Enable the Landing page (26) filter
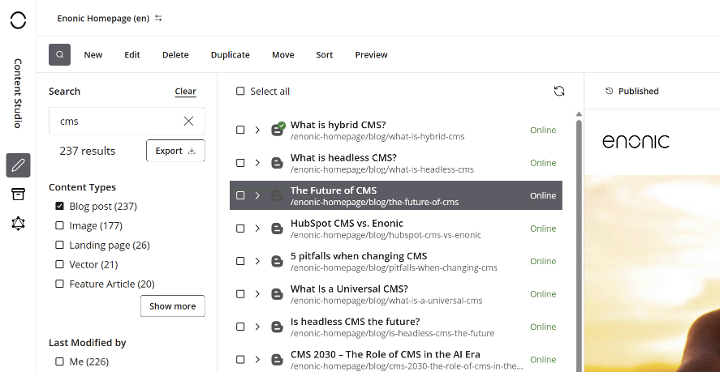The image size is (720, 372). (59, 245)
